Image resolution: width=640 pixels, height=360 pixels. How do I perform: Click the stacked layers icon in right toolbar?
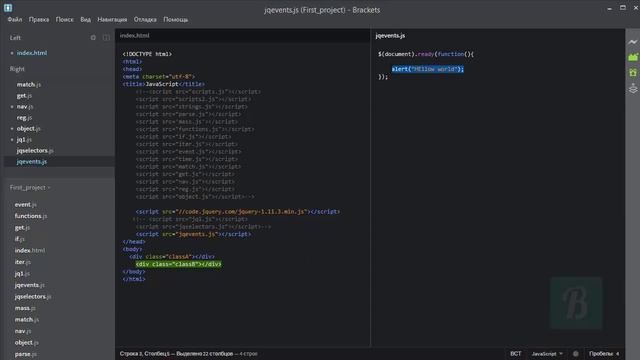tap(633, 88)
